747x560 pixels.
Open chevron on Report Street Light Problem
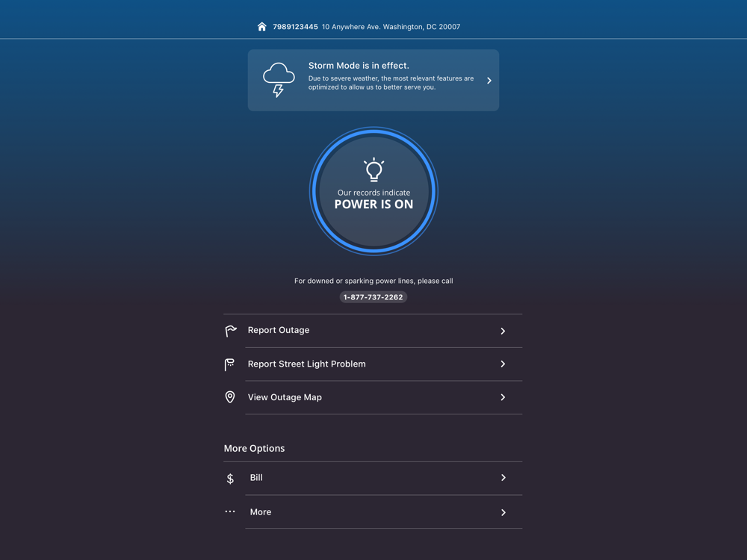tap(503, 364)
